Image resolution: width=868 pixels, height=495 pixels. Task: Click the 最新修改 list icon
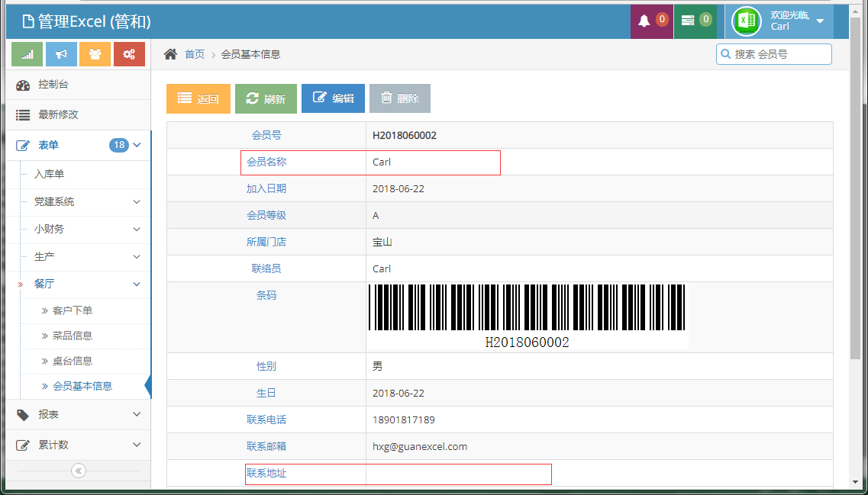pos(23,115)
